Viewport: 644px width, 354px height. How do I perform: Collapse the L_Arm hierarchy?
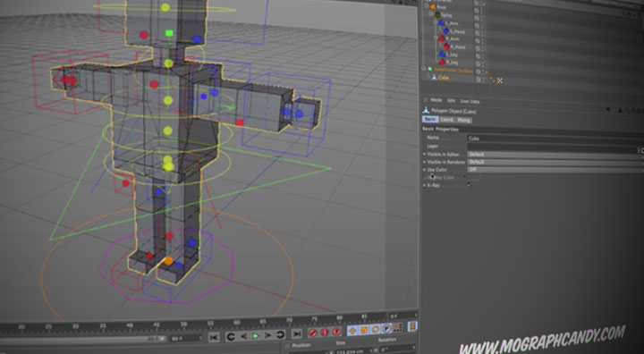(436, 21)
